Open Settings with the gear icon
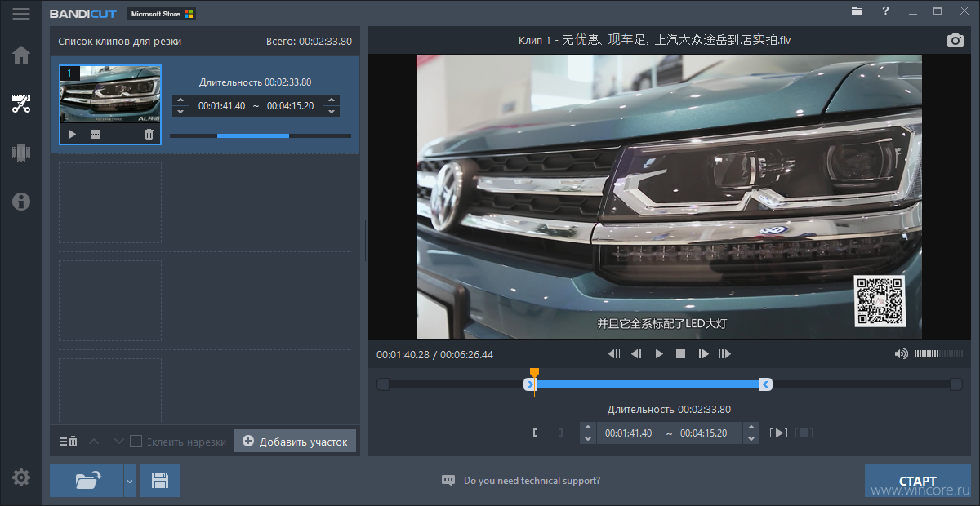 [21, 478]
